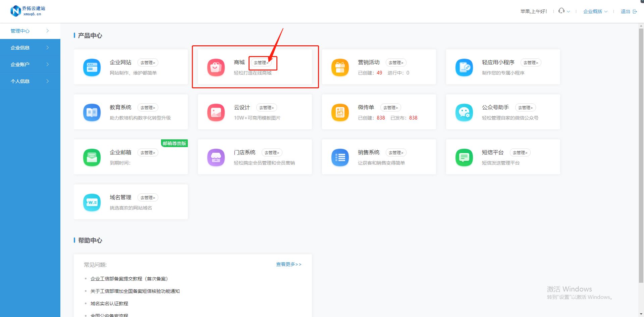
Task: Open the 公众号助手 chat bubble icon
Action: pos(464,112)
